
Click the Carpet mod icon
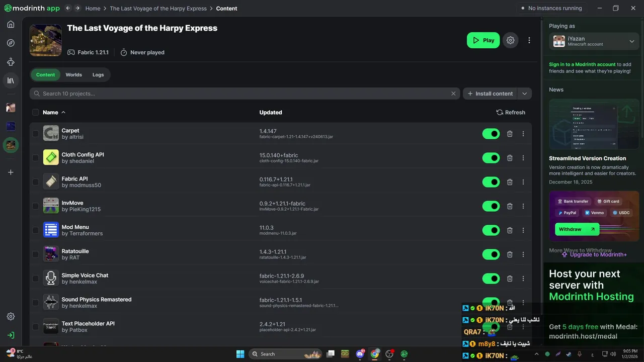tap(51, 134)
